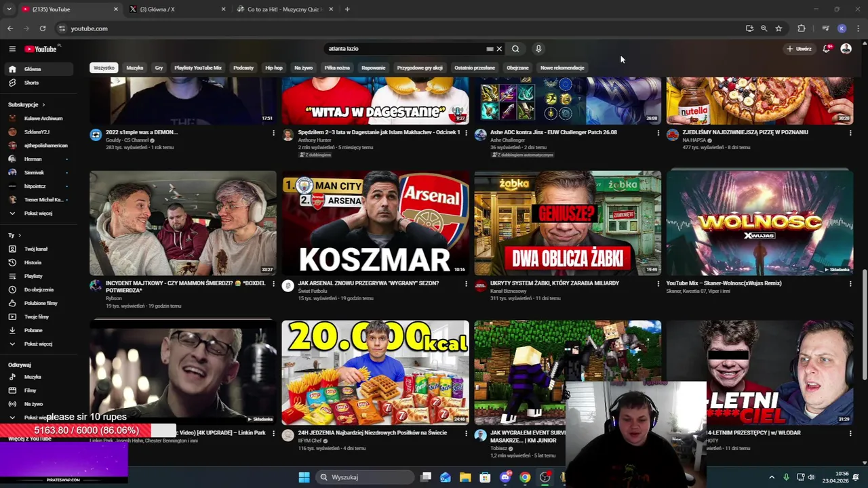Open Twój kanał in the sidebar
This screenshot has height=488, width=868.
(x=37, y=249)
